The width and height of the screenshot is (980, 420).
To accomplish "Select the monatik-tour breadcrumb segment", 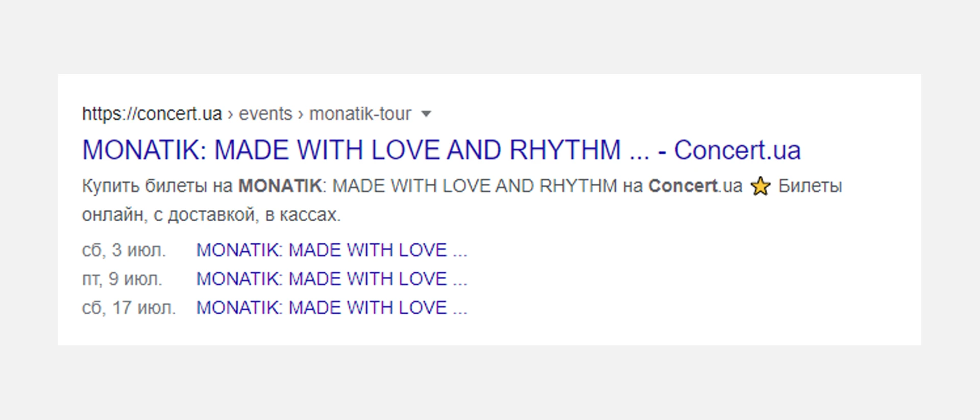I will [360, 113].
